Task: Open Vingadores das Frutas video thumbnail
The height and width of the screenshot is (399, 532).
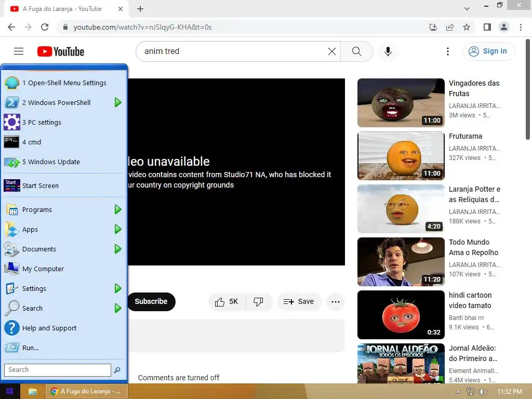Action: (401, 103)
